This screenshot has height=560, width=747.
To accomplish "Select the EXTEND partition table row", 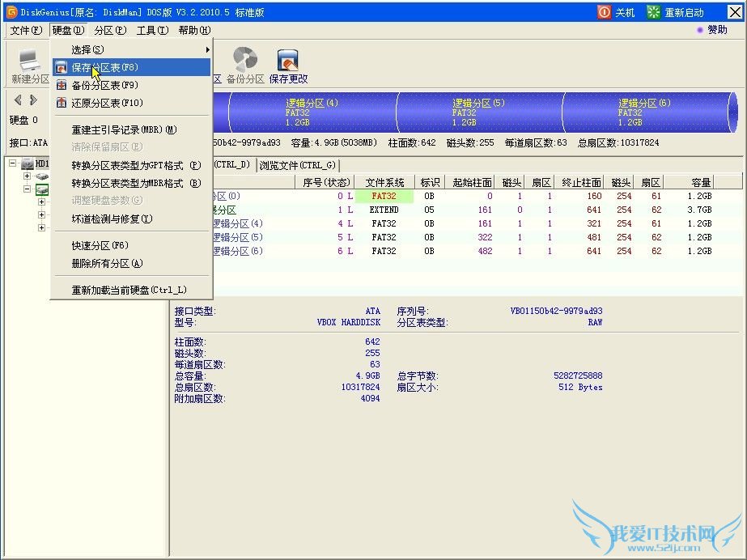I will tap(477, 210).
